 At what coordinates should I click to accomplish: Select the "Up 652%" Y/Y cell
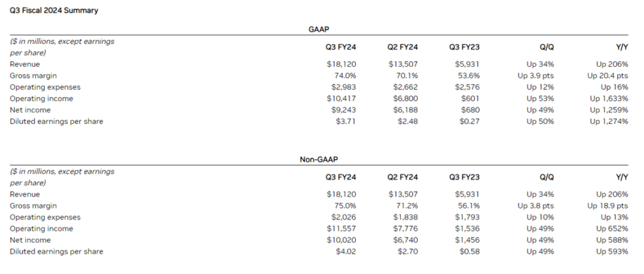pyautogui.click(x=612, y=229)
